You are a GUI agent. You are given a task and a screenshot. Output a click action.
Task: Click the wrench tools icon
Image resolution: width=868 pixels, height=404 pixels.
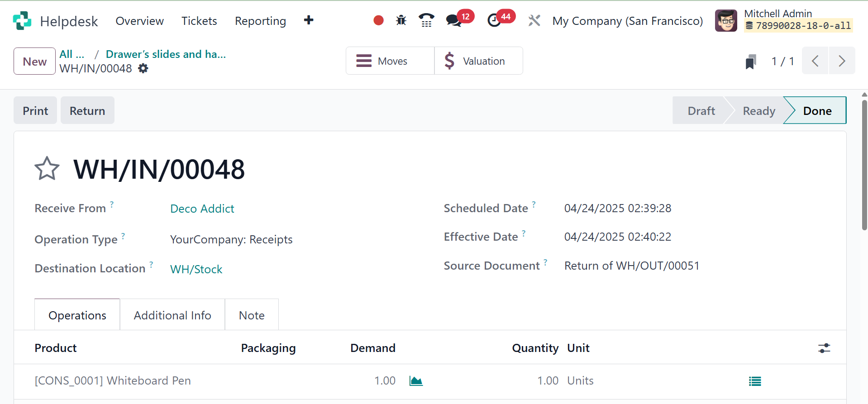[x=534, y=20]
